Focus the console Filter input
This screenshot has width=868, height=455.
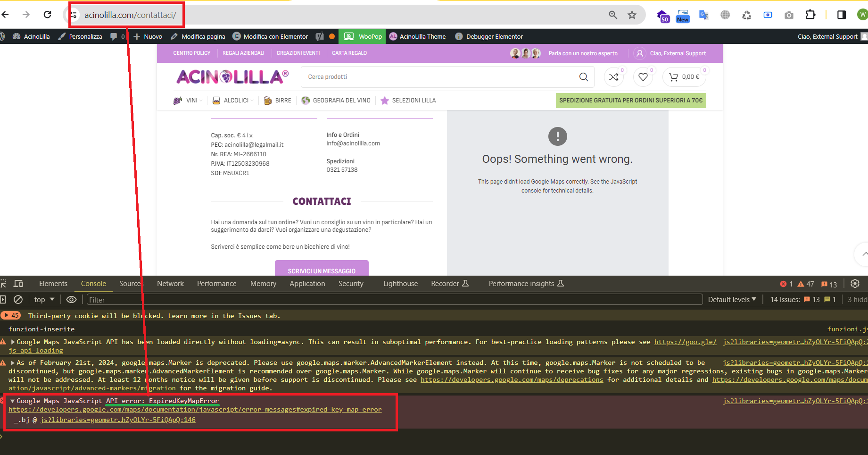click(395, 300)
